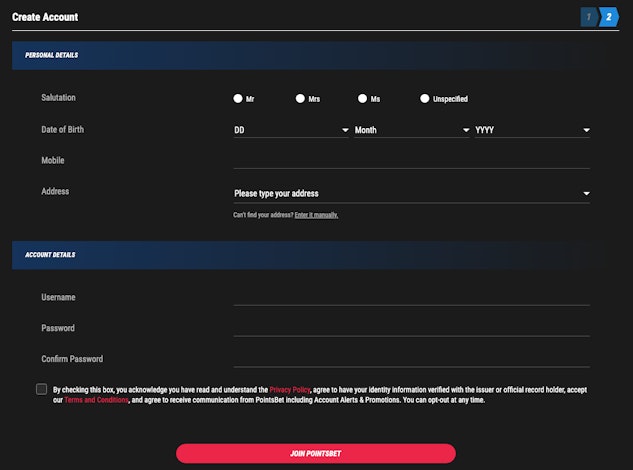633x470 pixels.
Task: Focus the Username input field
Action: [412, 298]
